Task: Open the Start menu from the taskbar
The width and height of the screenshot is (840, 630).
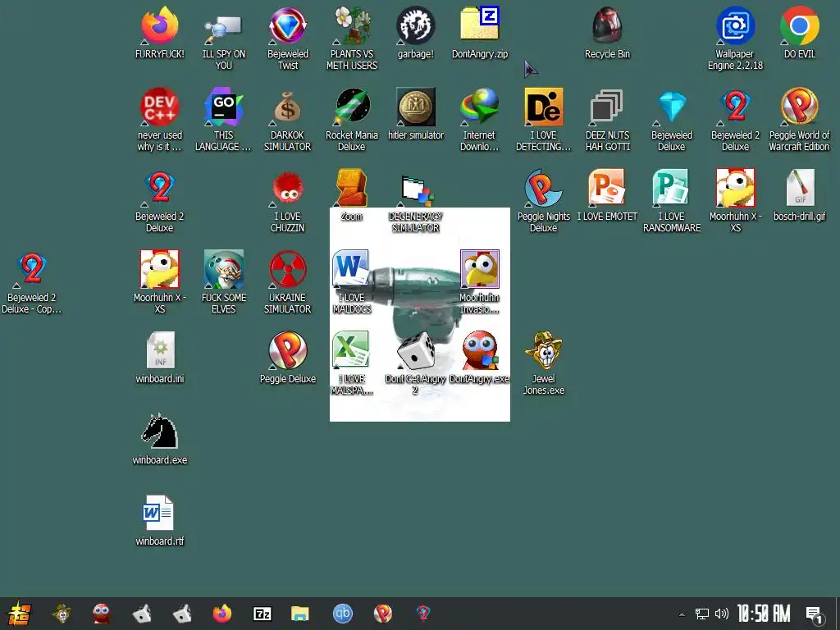Action: click(20, 614)
